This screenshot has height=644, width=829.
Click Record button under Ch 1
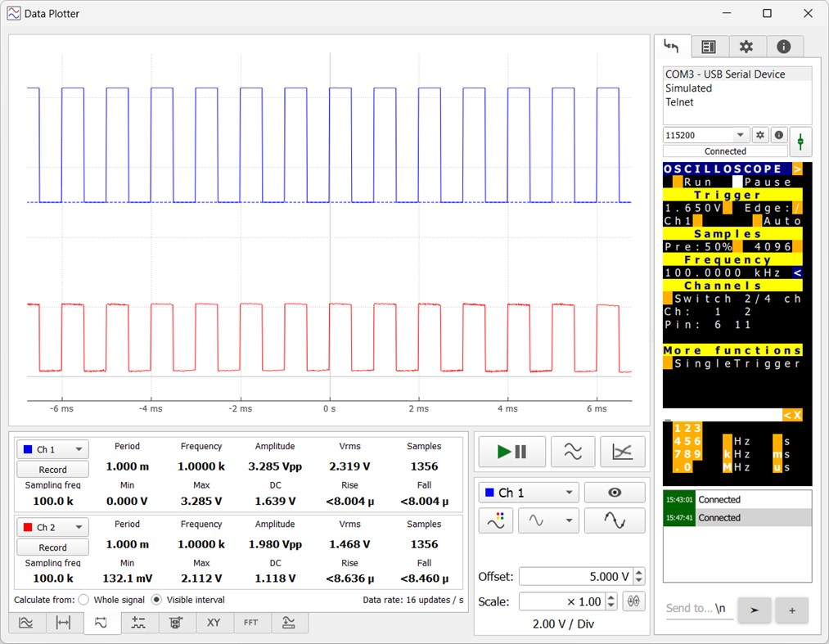[x=52, y=470]
